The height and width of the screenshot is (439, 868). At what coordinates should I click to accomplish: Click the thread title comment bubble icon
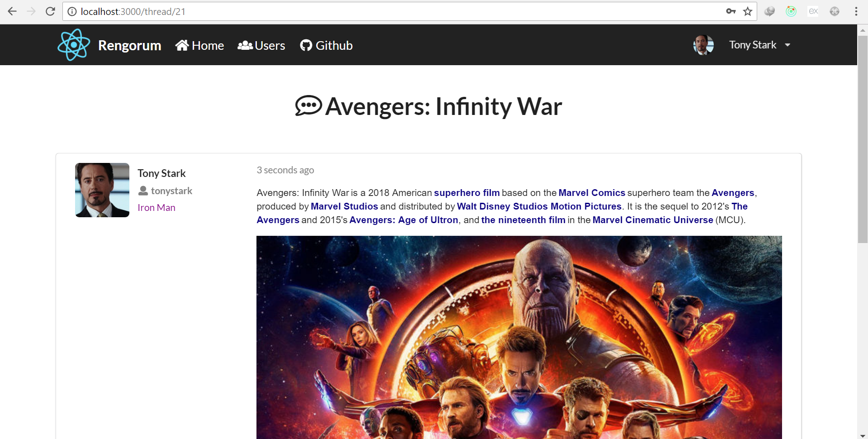click(308, 106)
